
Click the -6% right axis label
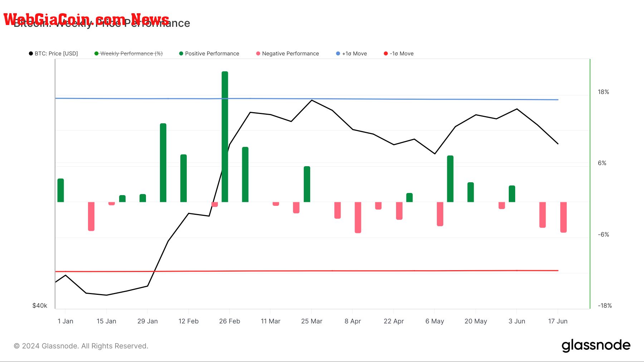click(x=603, y=235)
